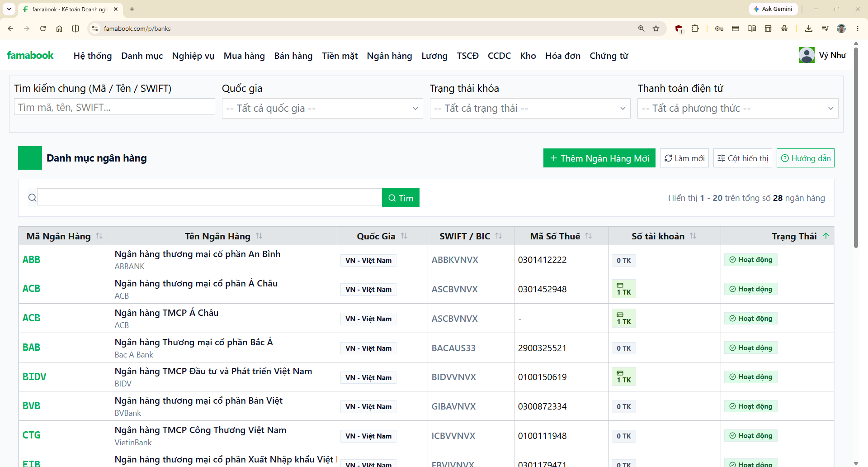Image resolution: width=868 pixels, height=467 pixels.
Task: Focus the Tìm mã, tên, SWIFT input
Action: (114, 107)
